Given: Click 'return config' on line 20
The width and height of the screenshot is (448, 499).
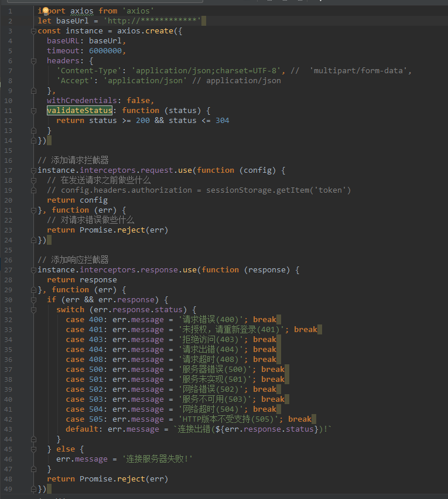Looking at the screenshot, I should (77, 200).
